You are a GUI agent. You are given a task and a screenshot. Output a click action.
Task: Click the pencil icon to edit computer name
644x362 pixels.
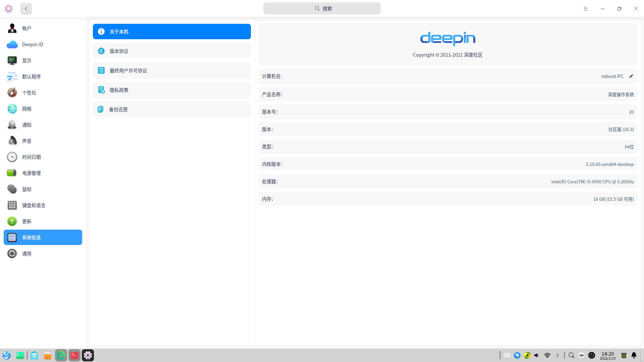(631, 76)
